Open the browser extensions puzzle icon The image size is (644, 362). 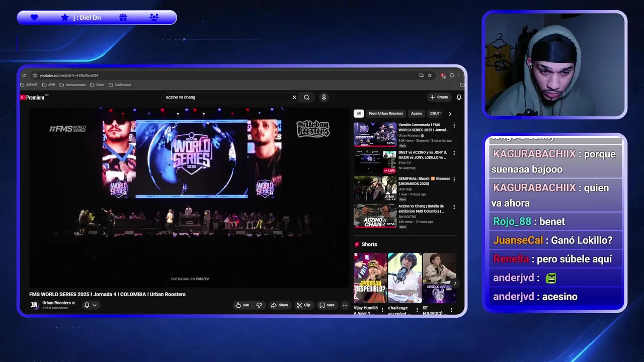click(452, 75)
